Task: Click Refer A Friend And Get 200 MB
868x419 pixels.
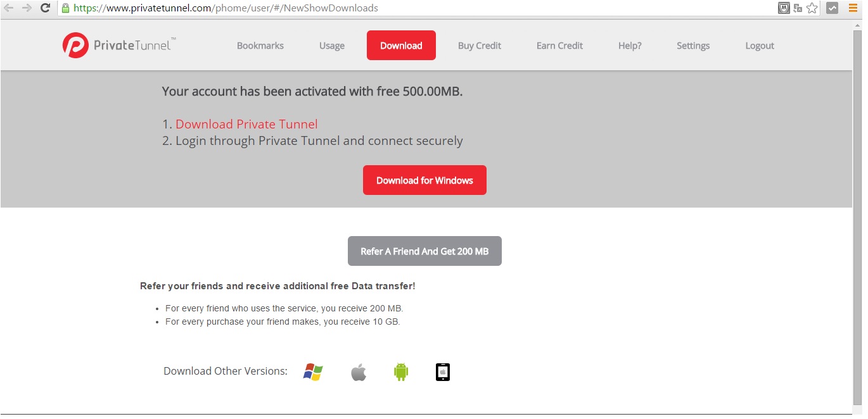Action: tap(424, 251)
